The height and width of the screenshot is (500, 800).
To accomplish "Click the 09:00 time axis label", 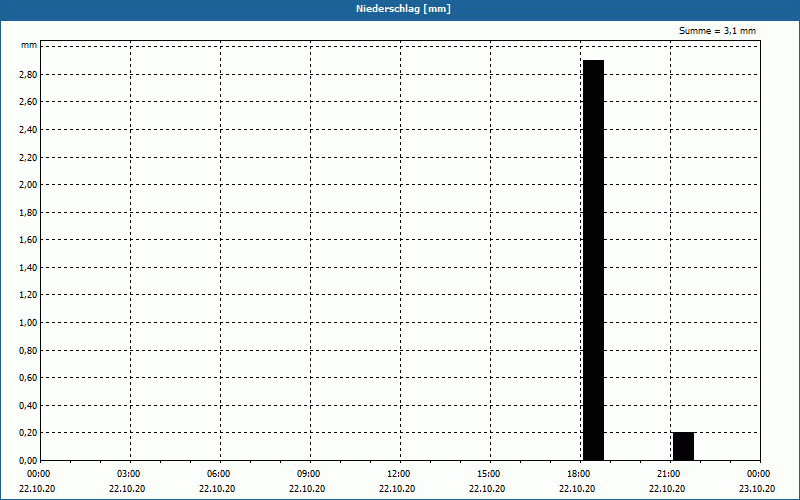I will click(309, 474).
